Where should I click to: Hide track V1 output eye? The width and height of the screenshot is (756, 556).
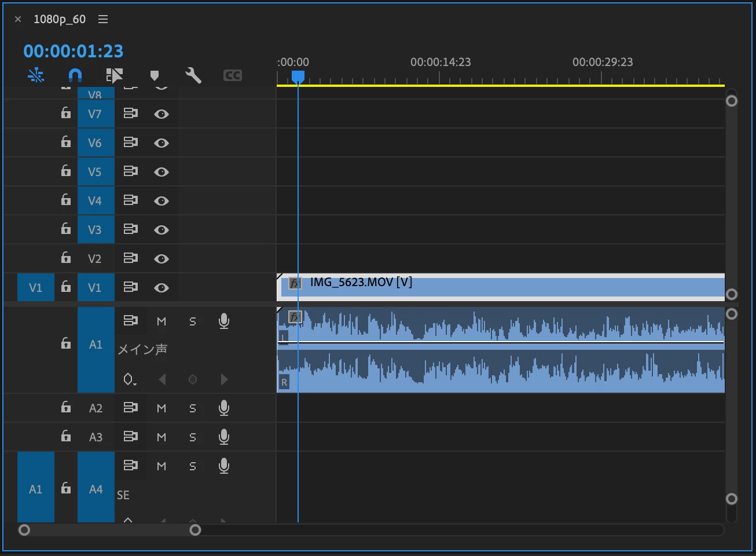162,288
